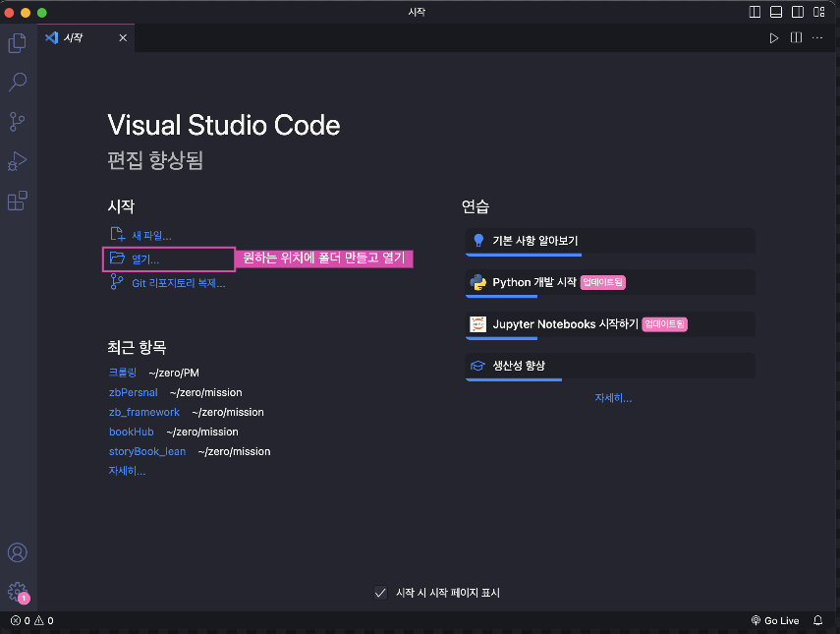Click the error count icon in status bar
The width and height of the screenshot is (840, 634).
pyautogui.click(x=16, y=620)
